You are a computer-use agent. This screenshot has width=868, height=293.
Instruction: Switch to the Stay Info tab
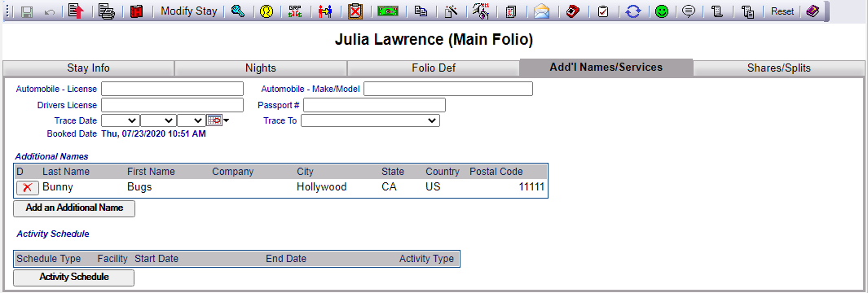pos(89,68)
